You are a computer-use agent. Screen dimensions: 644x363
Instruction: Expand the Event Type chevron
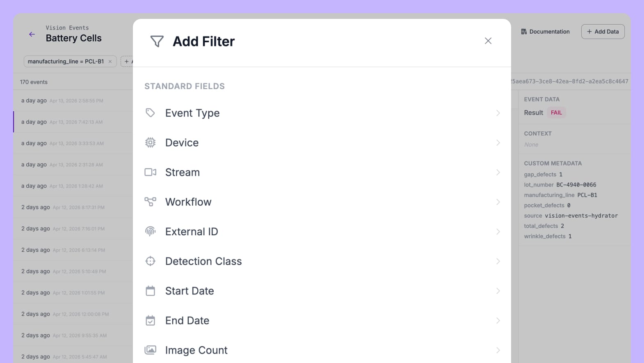tap(498, 113)
